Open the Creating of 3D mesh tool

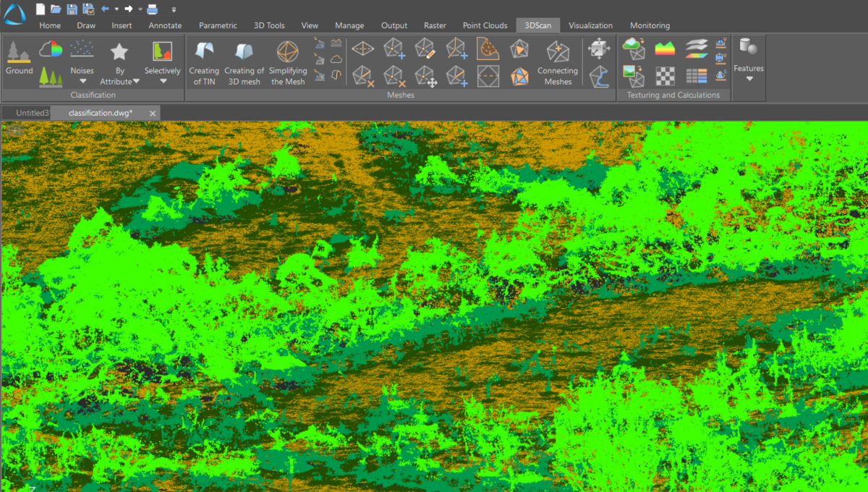click(x=244, y=63)
